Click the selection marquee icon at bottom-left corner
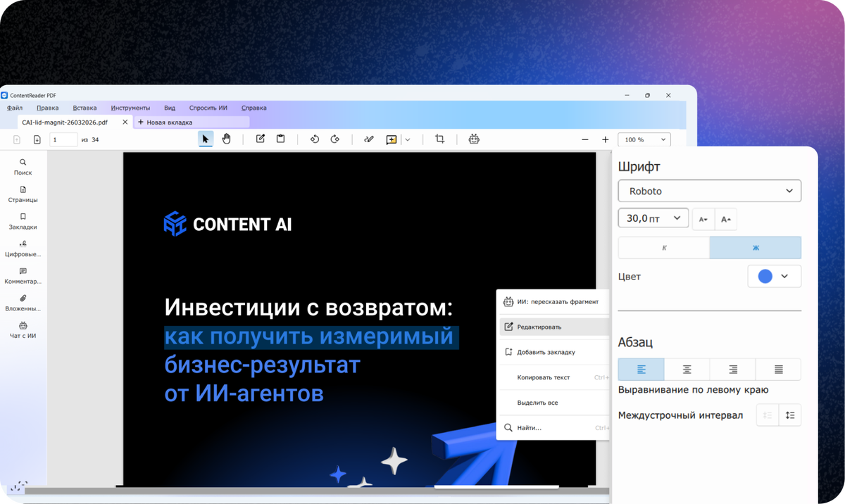This screenshot has height=504, width=845. (x=18, y=486)
